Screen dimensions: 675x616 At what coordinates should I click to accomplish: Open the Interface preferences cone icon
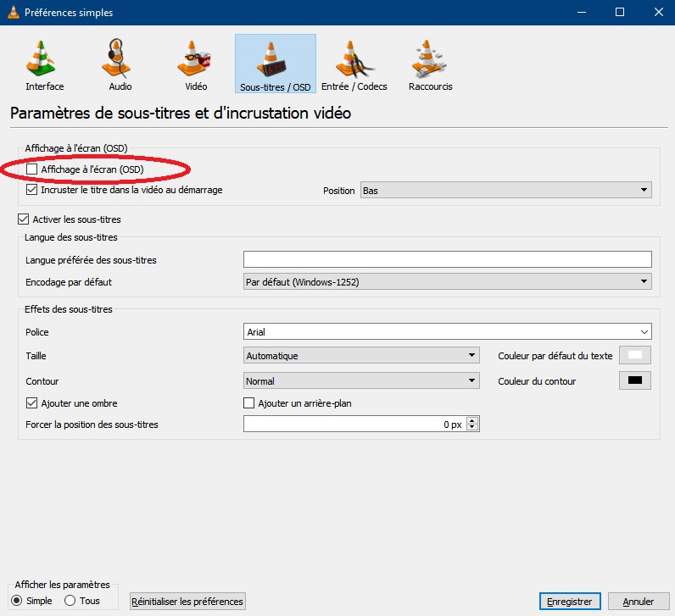coord(41,58)
